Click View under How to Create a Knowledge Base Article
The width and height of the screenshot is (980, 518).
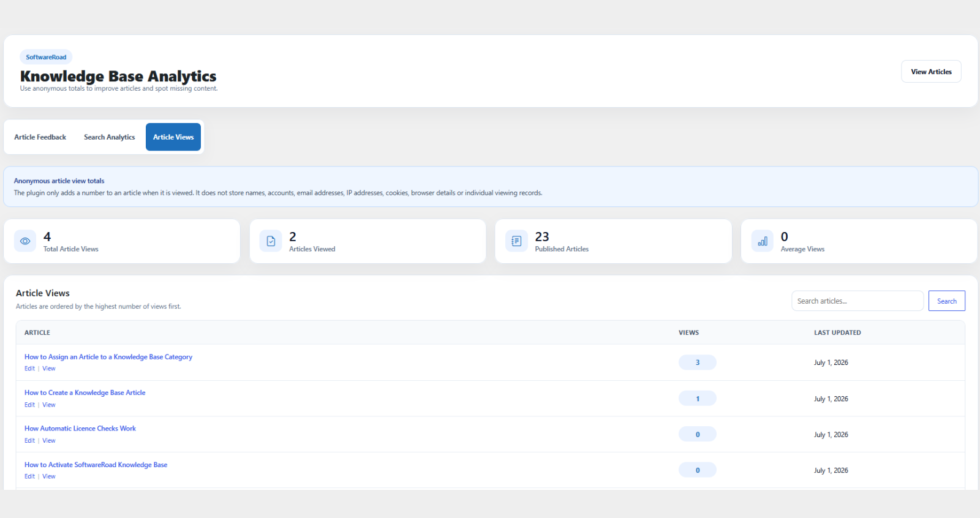coord(49,405)
